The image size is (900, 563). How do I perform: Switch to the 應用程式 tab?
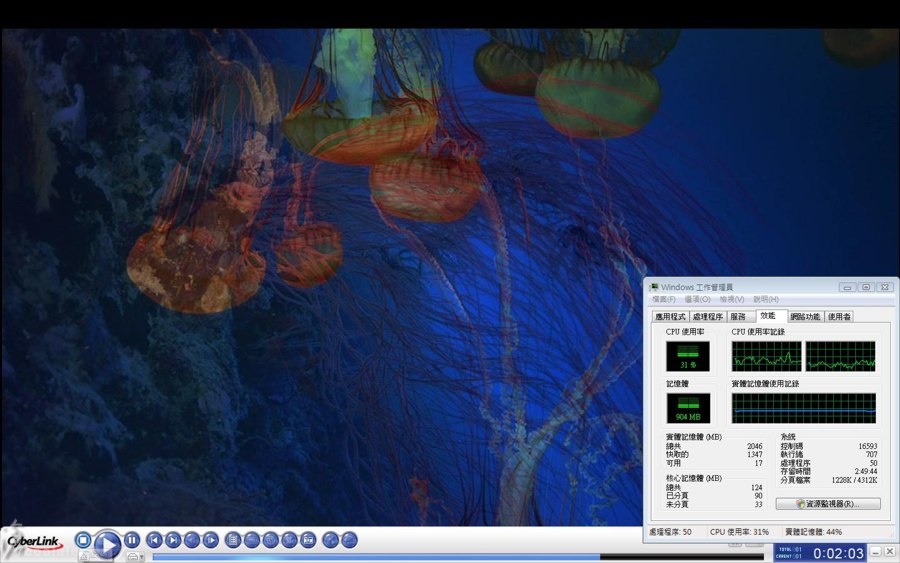[670, 316]
